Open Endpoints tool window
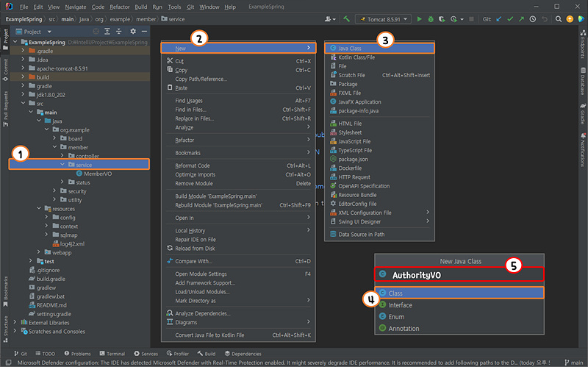 (583, 44)
